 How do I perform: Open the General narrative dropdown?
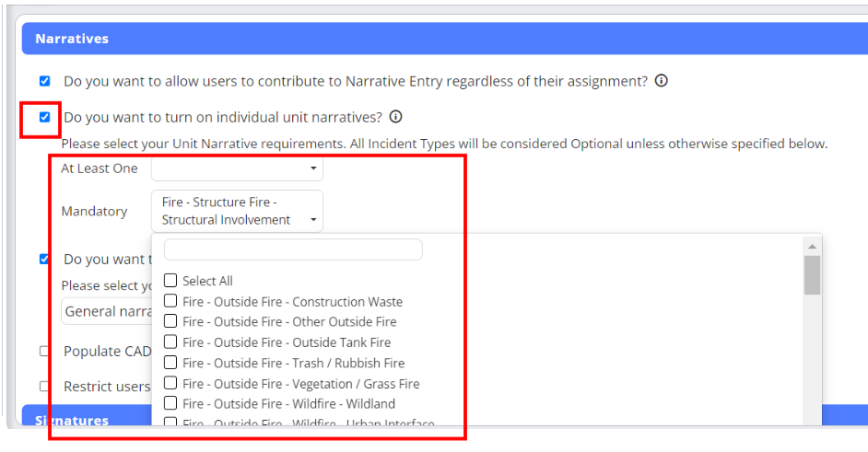[x=106, y=311]
